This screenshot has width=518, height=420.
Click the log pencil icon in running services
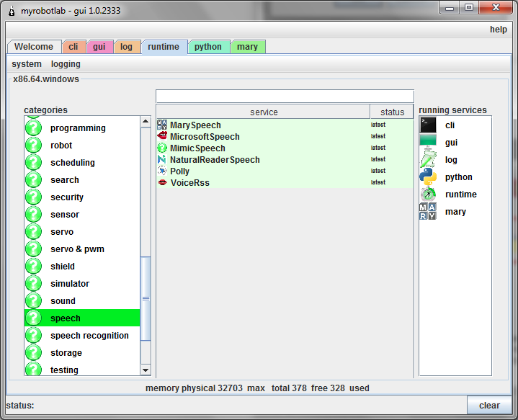click(x=428, y=160)
